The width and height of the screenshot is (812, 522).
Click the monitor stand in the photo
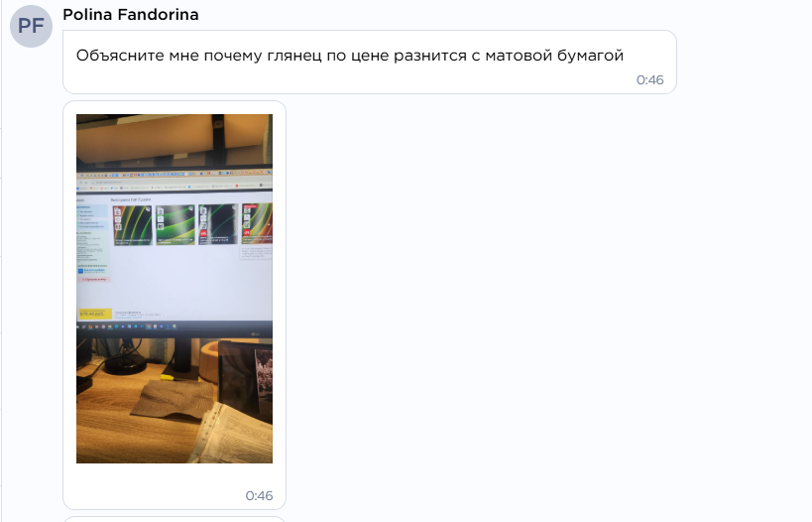(179, 357)
